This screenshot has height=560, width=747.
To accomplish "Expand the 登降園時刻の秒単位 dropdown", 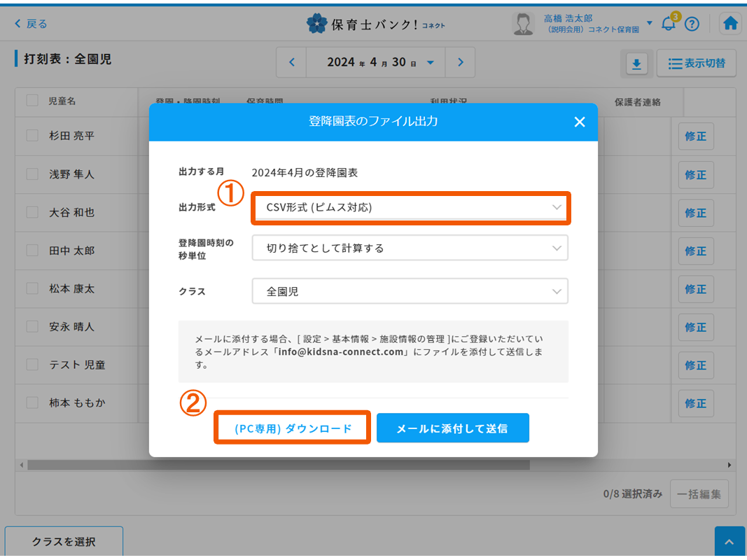I will [410, 248].
